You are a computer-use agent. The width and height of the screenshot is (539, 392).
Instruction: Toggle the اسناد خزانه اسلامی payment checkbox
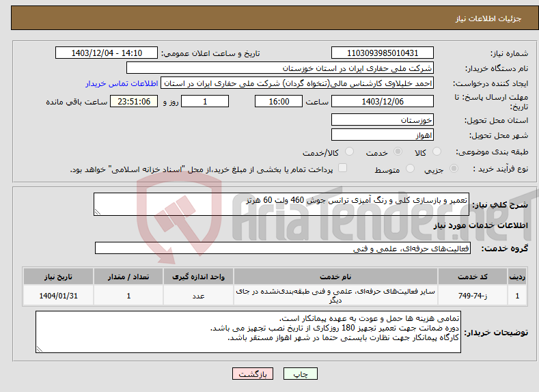(342, 167)
